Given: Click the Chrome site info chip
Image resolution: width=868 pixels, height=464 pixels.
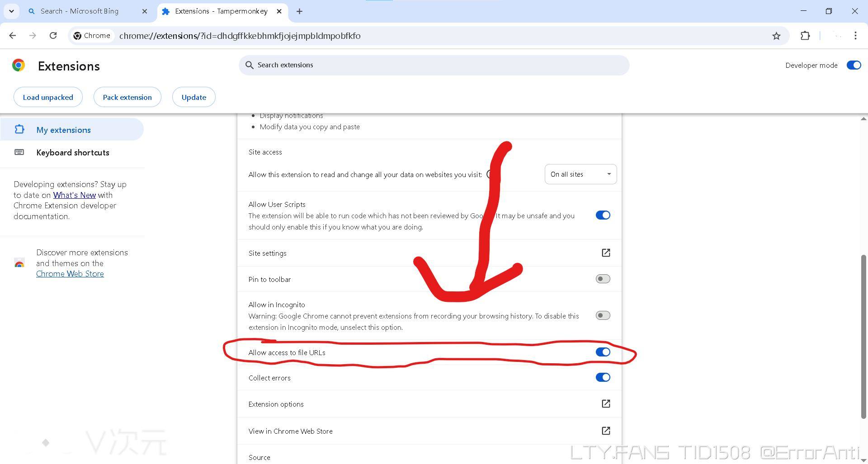Looking at the screenshot, I should coord(92,36).
